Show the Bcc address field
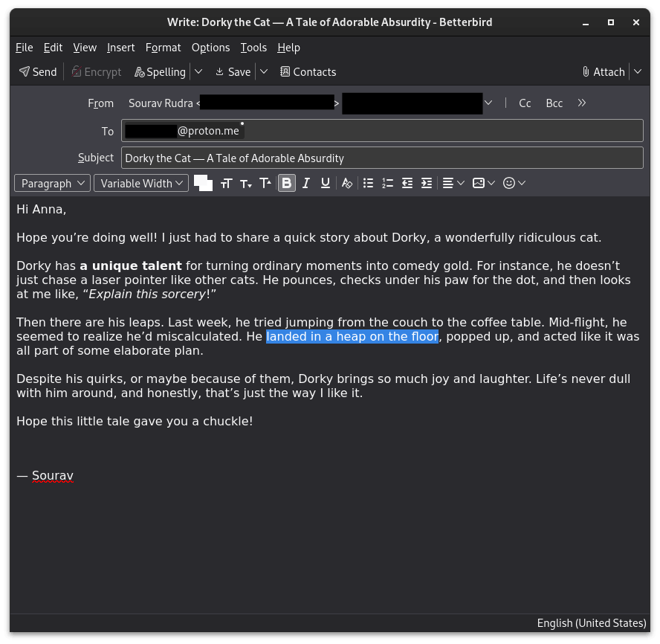 (x=554, y=103)
